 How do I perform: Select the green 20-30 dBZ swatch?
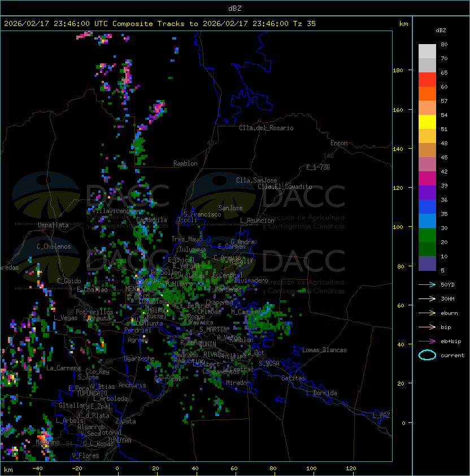click(427, 235)
